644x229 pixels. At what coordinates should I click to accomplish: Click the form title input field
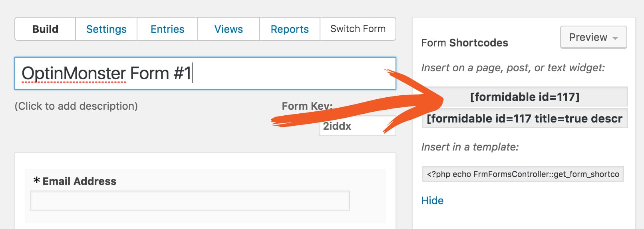coord(205,73)
